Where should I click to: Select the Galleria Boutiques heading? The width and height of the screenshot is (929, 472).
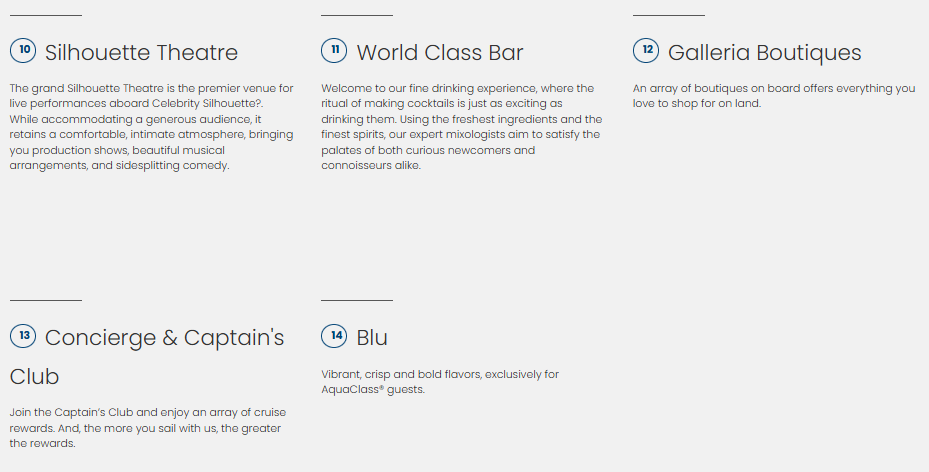coord(764,52)
